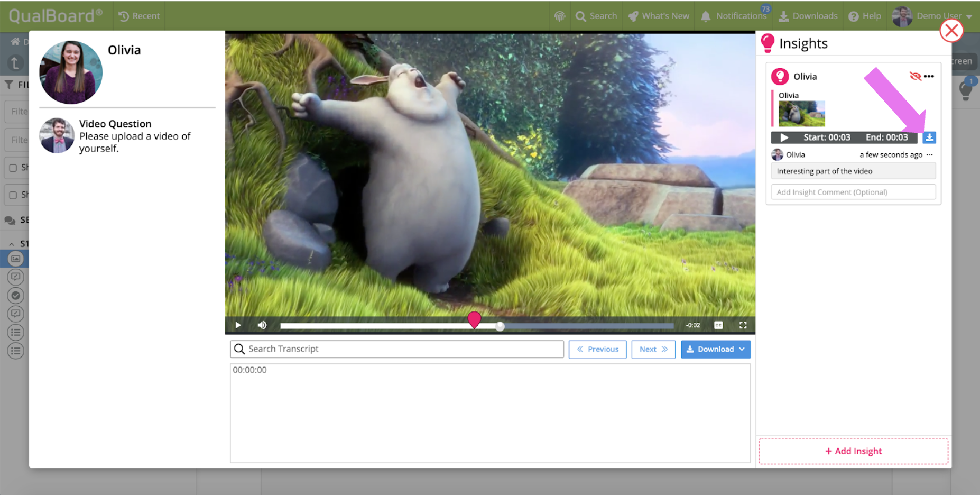Click the 'Interesting part of the video' comment
The width and height of the screenshot is (980, 495).
click(853, 171)
